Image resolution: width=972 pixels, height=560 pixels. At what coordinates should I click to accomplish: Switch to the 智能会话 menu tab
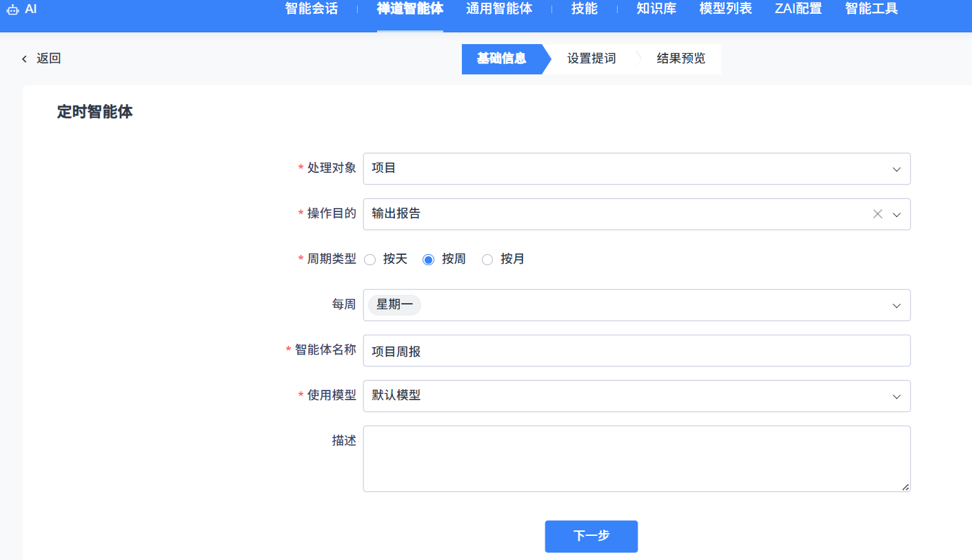(312, 9)
